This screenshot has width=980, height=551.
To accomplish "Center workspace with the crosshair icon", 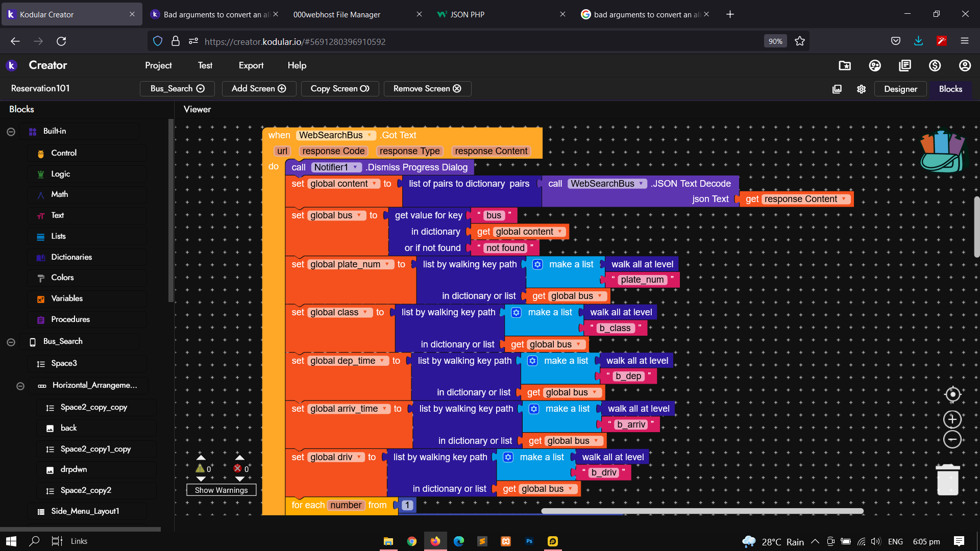I will coord(952,394).
